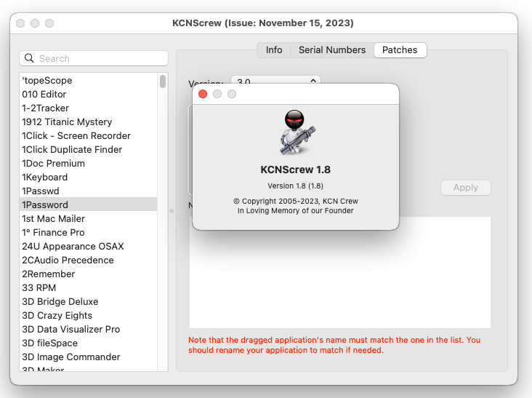Viewport: 532px width, 398px height.
Task: Select the highlighted 1Password row
Action: coord(88,204)
